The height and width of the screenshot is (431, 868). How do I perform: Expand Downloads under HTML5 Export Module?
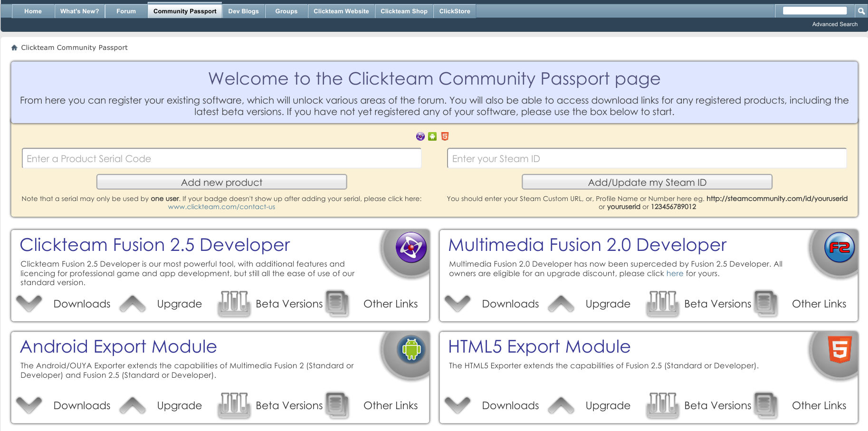click(x=510, y=405)
